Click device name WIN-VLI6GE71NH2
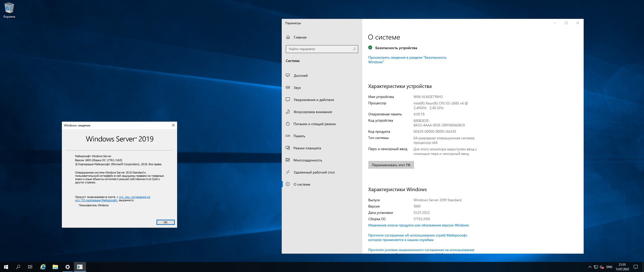The width and height of the screenshot is (644, 272). point(428,97)
